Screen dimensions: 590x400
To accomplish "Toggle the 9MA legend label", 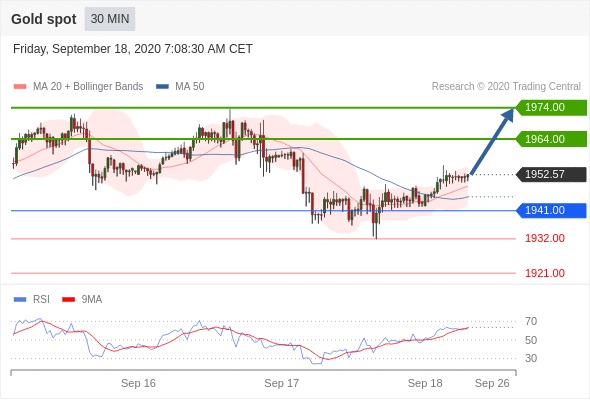I will click(92, 300).
